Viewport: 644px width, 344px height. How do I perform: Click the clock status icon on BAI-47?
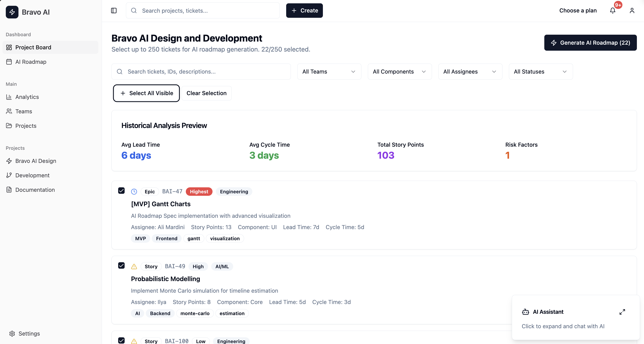pos(134,192)
